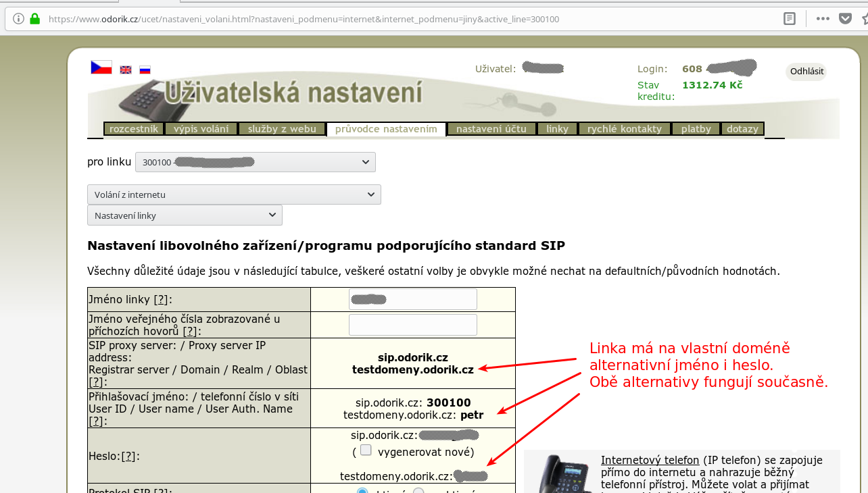
Task: Open the 'výpis volání' tab
Action: (201, 129)
